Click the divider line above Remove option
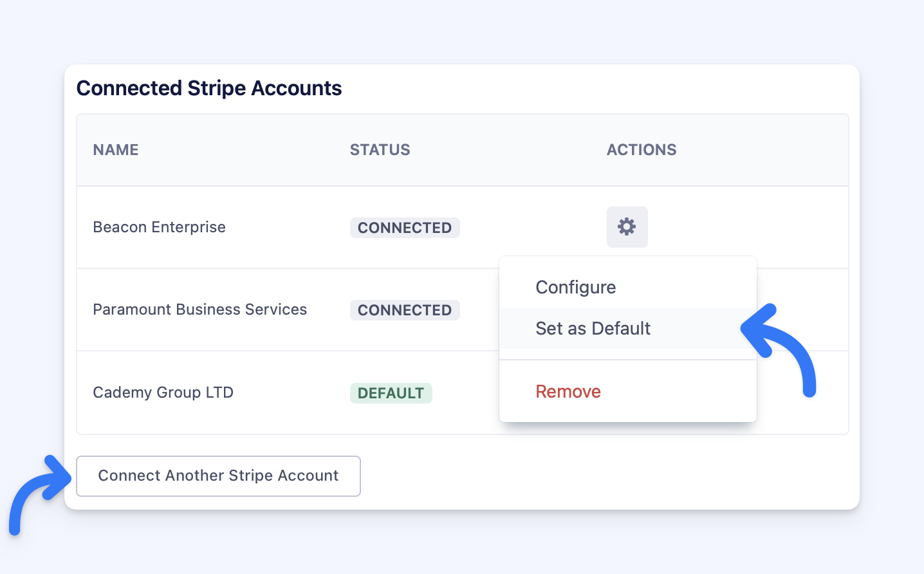The height and width of the screenshot is (574, 924). (627, 360)
